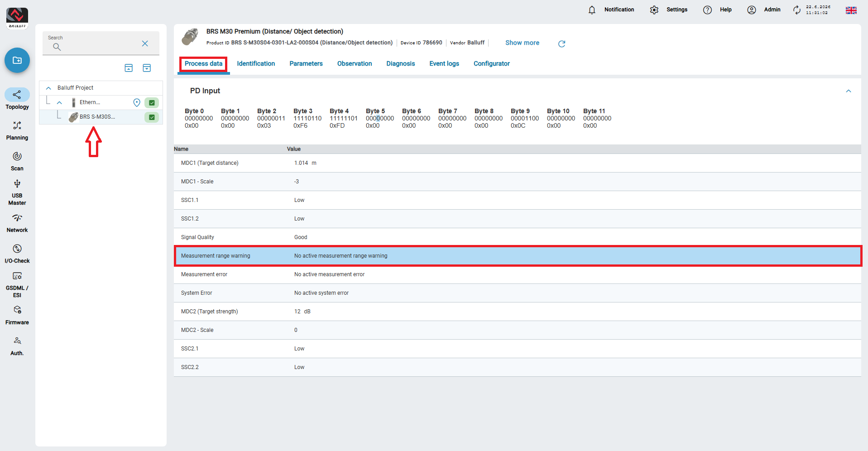Open the I/O-Check tool
Image resolution: width=868 pixels, height=451 pixels.
(17, 254)
